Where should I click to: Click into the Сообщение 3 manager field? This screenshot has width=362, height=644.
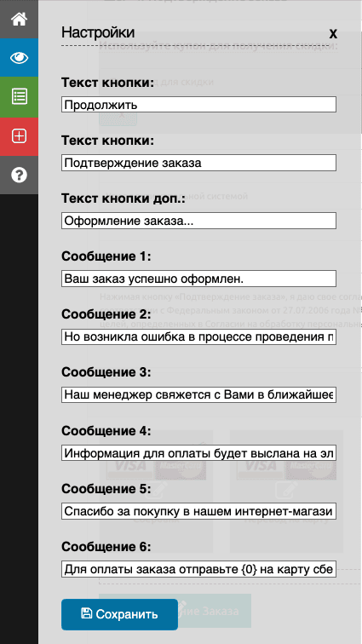coord(198,395)
